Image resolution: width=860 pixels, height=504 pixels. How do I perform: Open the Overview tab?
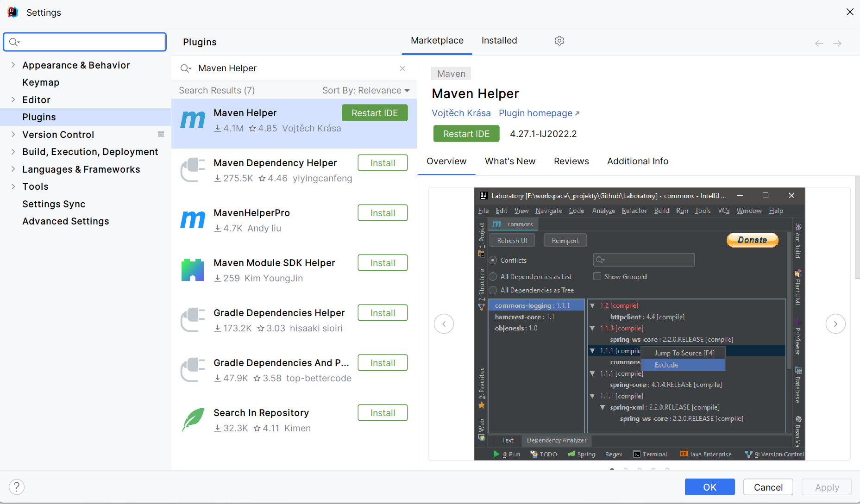(x=446, y=162)
